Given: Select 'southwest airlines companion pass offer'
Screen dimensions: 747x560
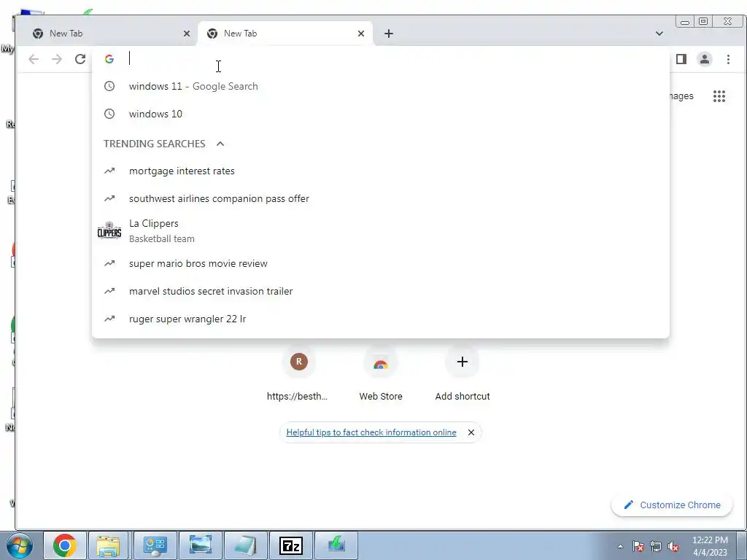Looking at the screenshot, I should pos(380,198).
